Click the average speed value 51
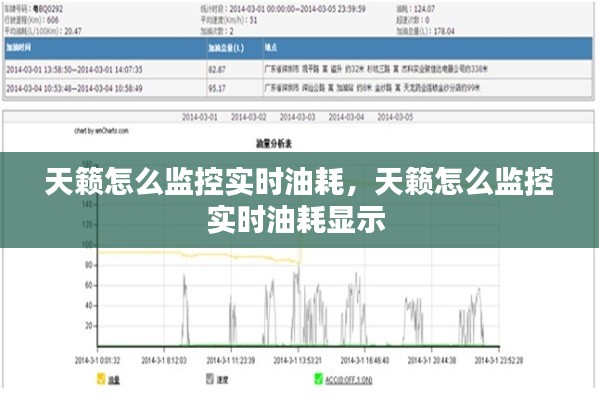The height and width of the screenshot is (400, 599). click(x=253, y=20)
